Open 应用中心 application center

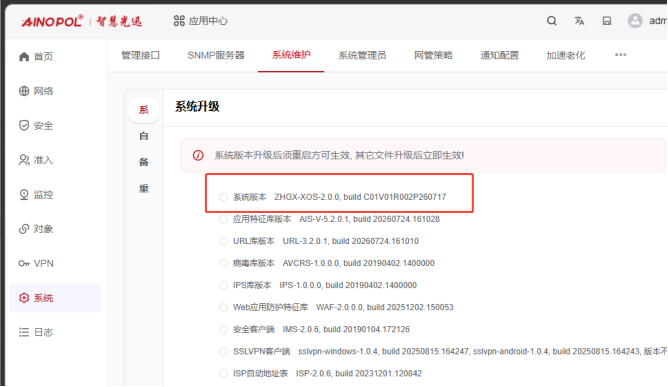(x=201, y=21)
